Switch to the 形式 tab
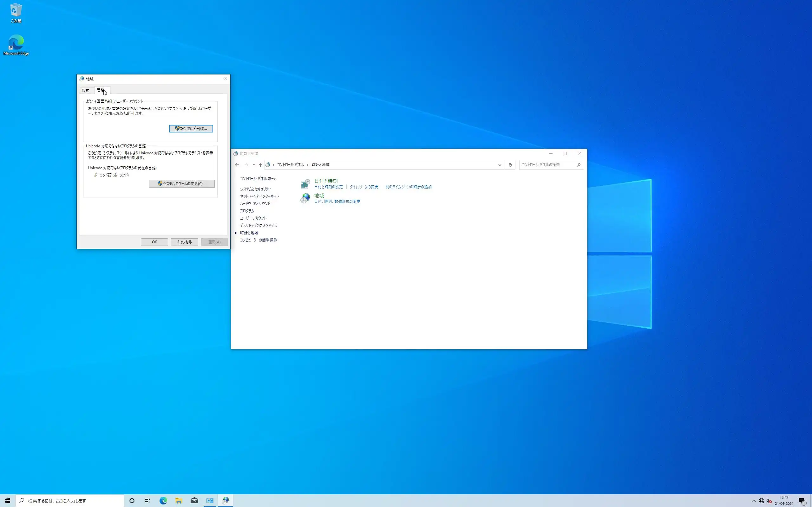The height and width of the screenshot is (507, 812). click(x=85, y=91)
